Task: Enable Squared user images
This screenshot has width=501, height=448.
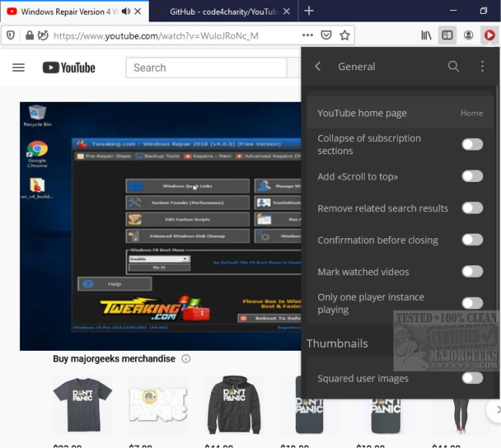Action: (x=472, y=379)
